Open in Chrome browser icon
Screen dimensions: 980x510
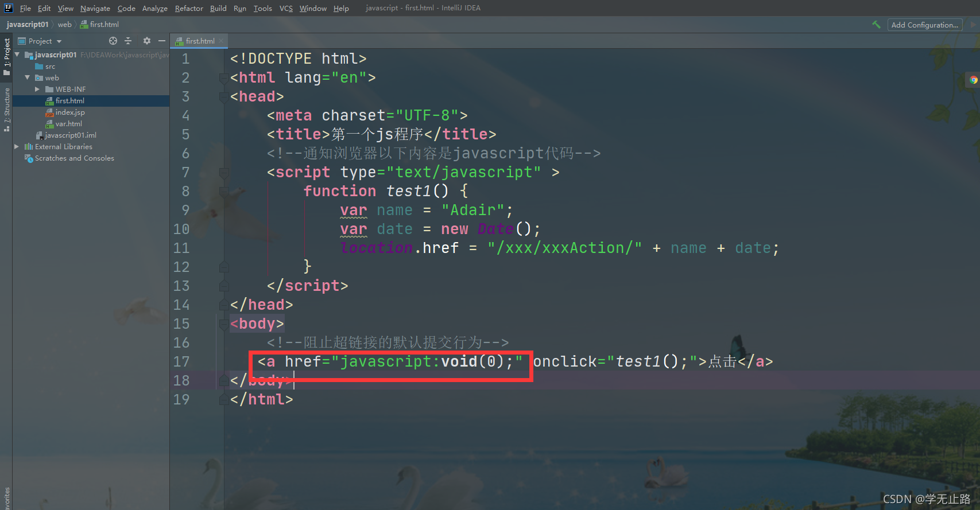pyautogui.click(x=974, y=80)
